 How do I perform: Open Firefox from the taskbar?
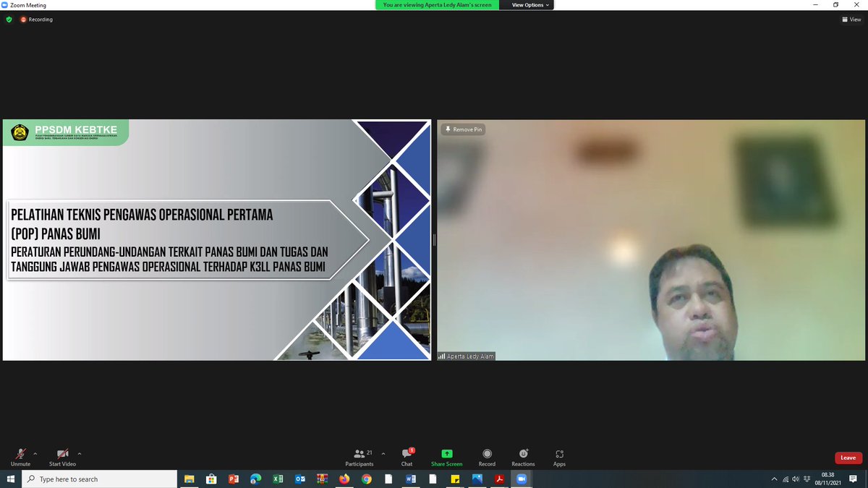coord(344,479)
